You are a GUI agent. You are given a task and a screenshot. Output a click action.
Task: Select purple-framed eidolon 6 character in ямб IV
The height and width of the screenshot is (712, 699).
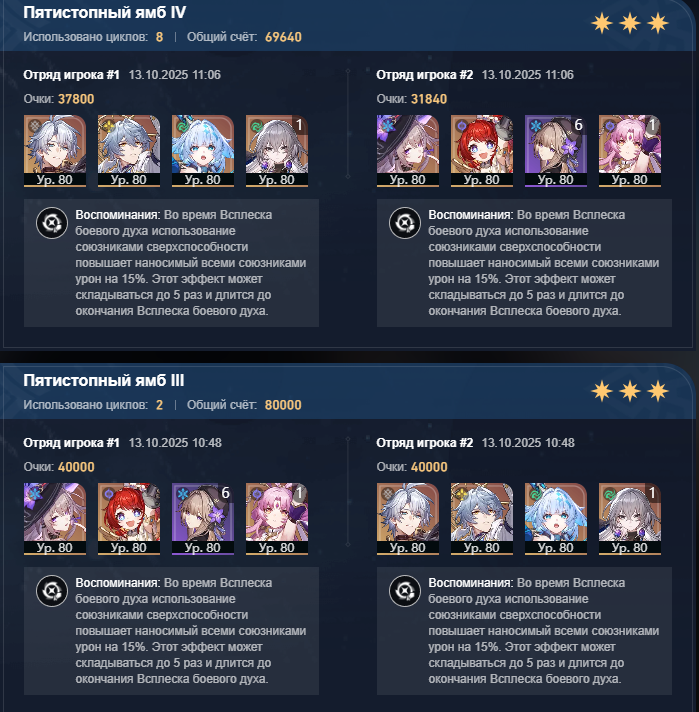click(556, 151)
